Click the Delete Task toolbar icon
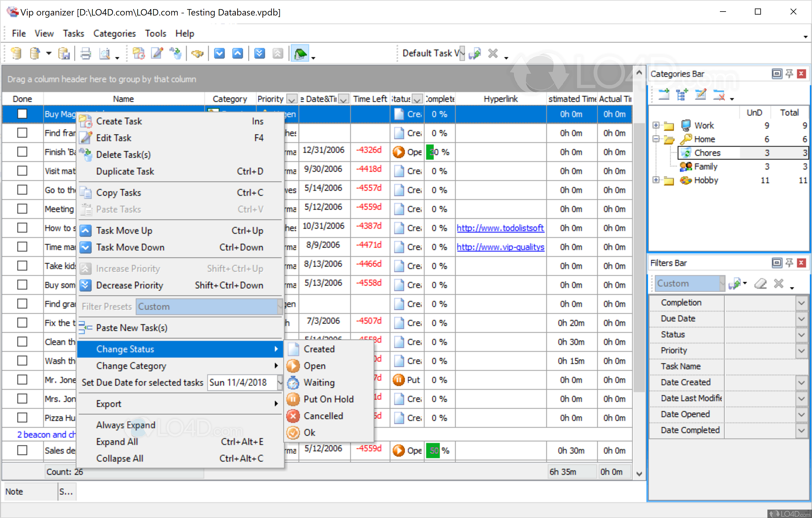This screenshot has width=812, height=518. [x=175, y=53]
